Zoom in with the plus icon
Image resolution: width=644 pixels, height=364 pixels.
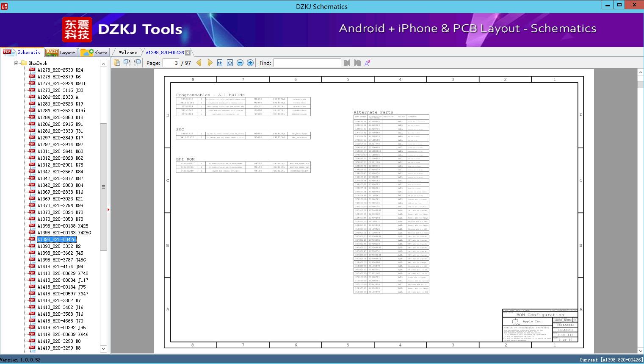[250, 63]
